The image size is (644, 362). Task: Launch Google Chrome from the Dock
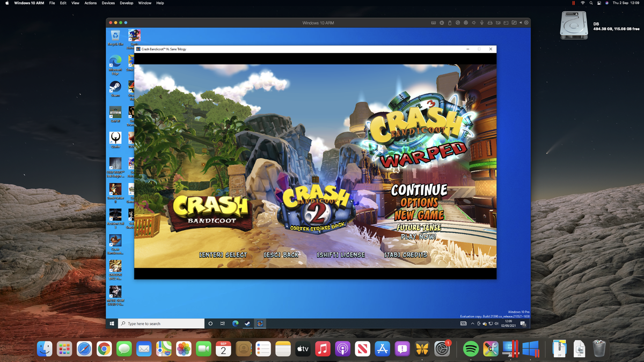[104, 349]
